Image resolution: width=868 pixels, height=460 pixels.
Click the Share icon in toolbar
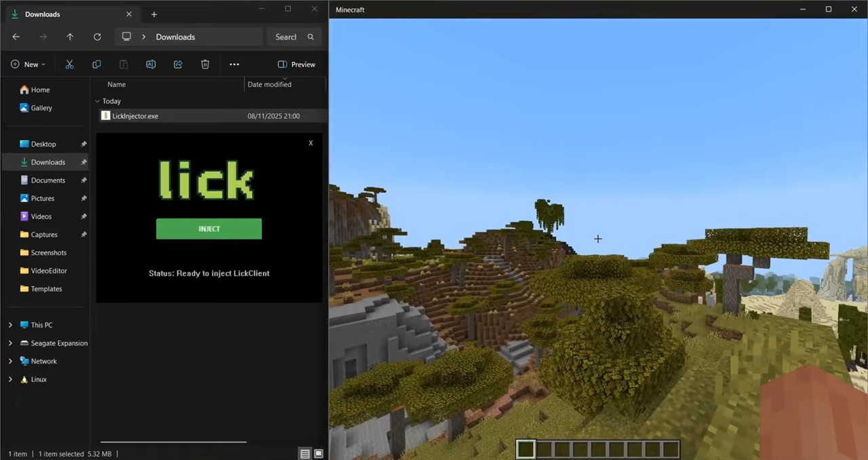click(178, 64)
